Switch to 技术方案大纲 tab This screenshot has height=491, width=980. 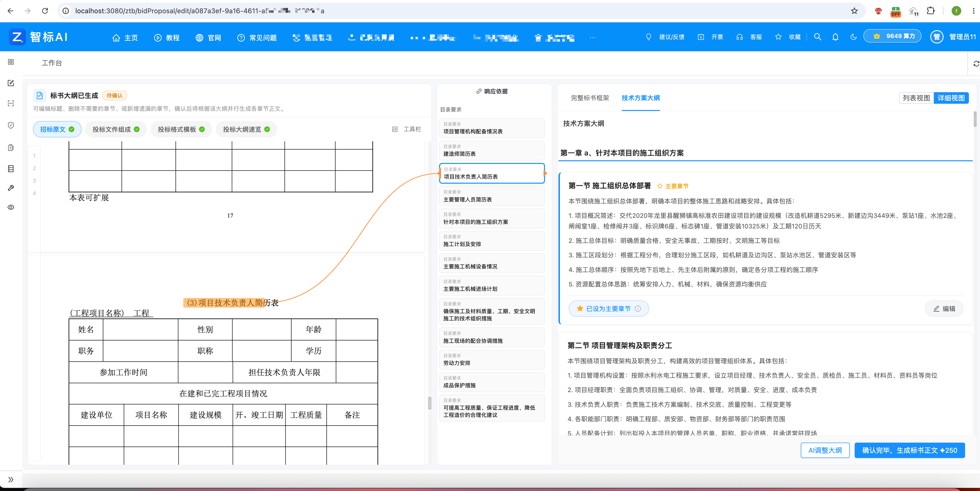click(x=641, y=98)
